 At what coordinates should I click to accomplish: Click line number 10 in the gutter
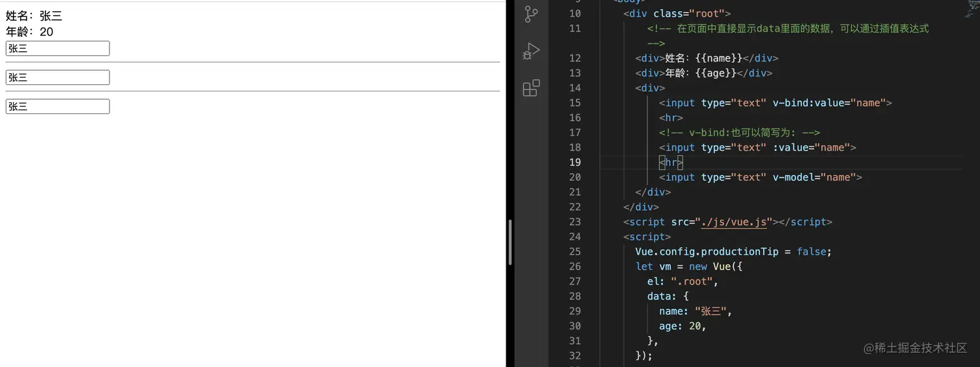click(x=575, y=13)
